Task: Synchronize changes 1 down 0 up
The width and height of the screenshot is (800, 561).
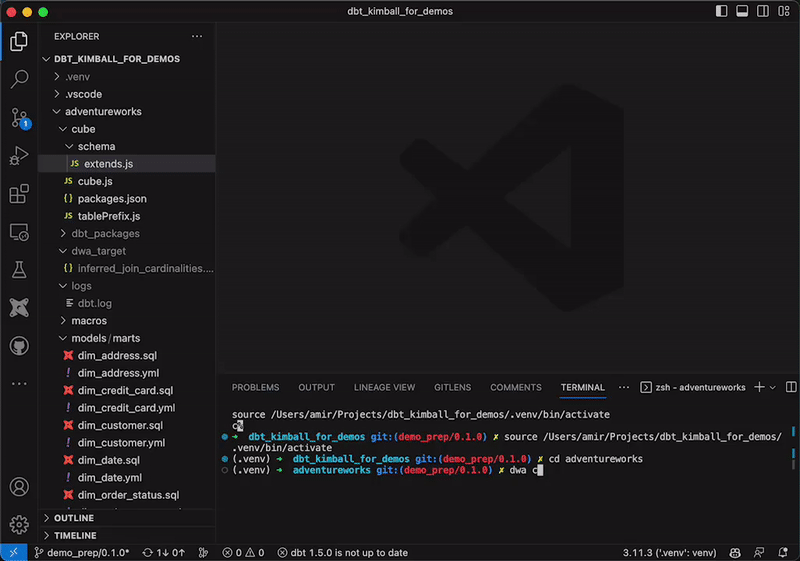Action: (164, 552)
